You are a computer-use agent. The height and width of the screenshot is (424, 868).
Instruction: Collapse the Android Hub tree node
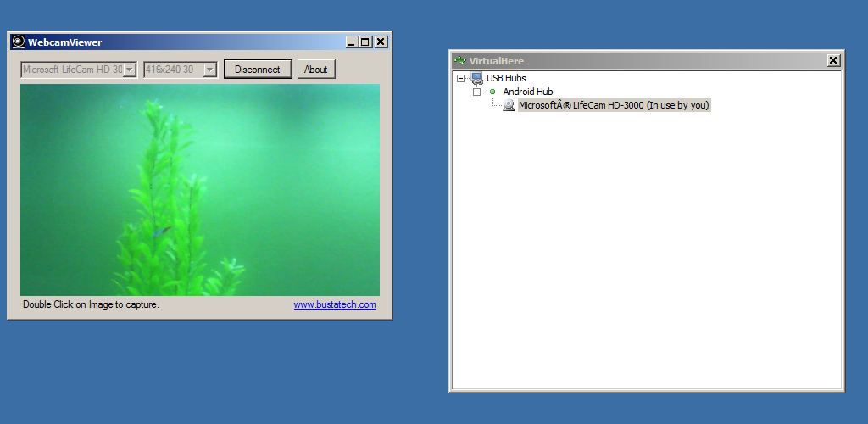coord(476,92)
